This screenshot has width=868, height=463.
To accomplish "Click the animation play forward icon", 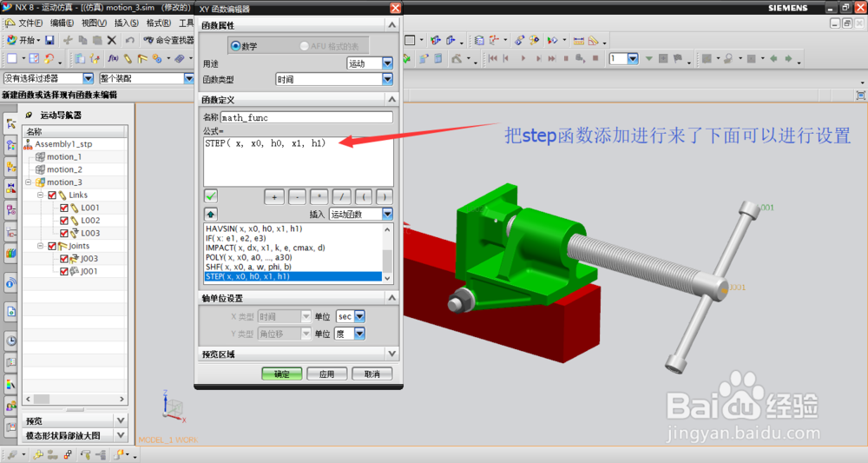I will point(523,58).
